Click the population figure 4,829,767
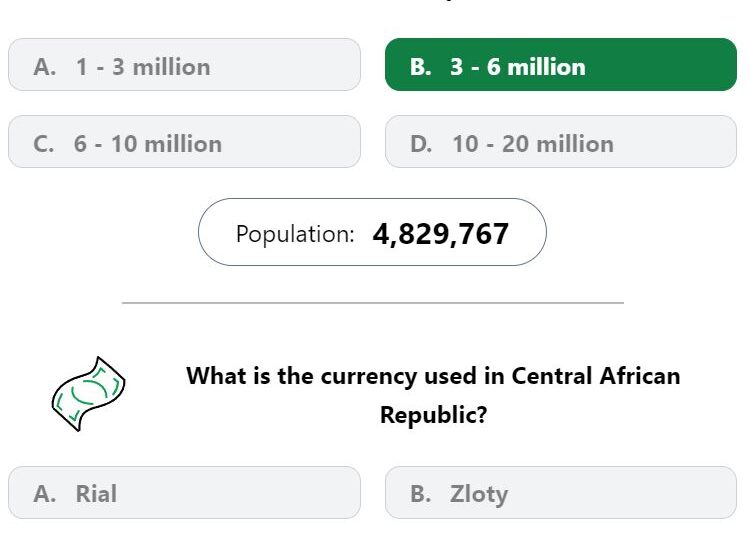 pos(440,234)
